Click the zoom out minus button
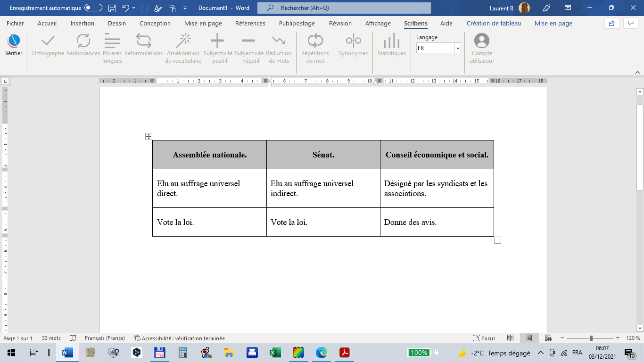Image resolution: width=644 pixels, height=362 pixels. coord(561,338)
